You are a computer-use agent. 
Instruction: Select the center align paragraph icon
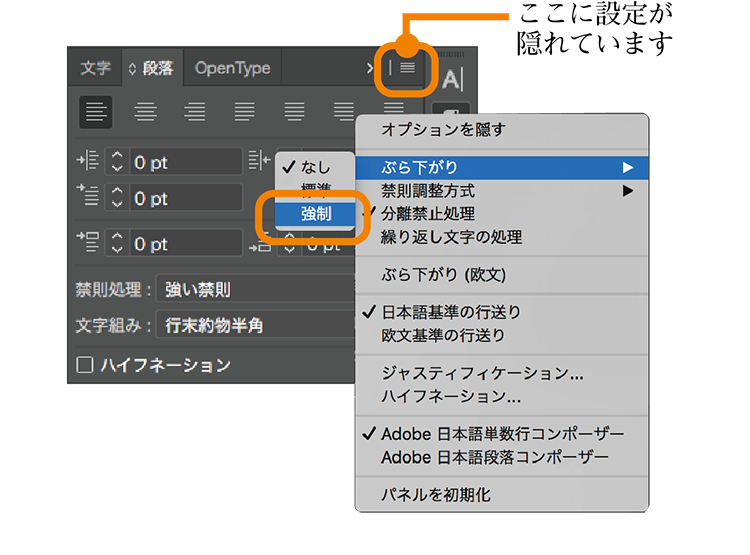coord(145,112)
